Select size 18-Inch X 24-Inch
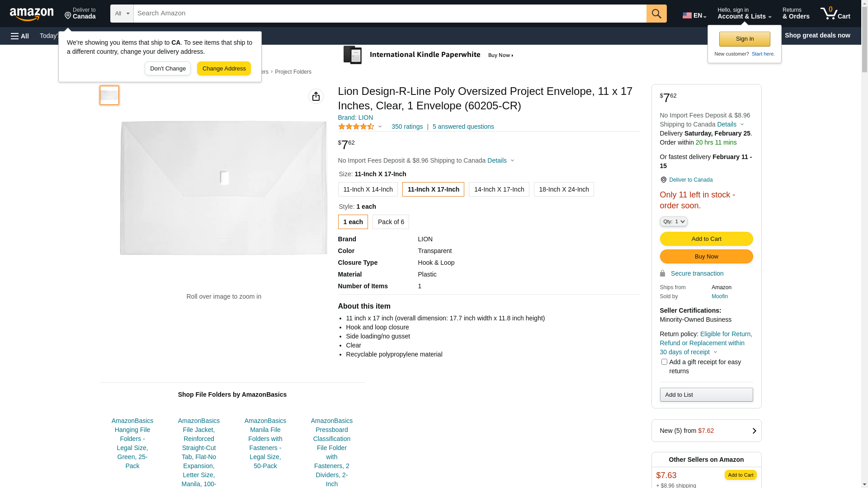This screenshot has height=488, width=868. coord(564,189)
